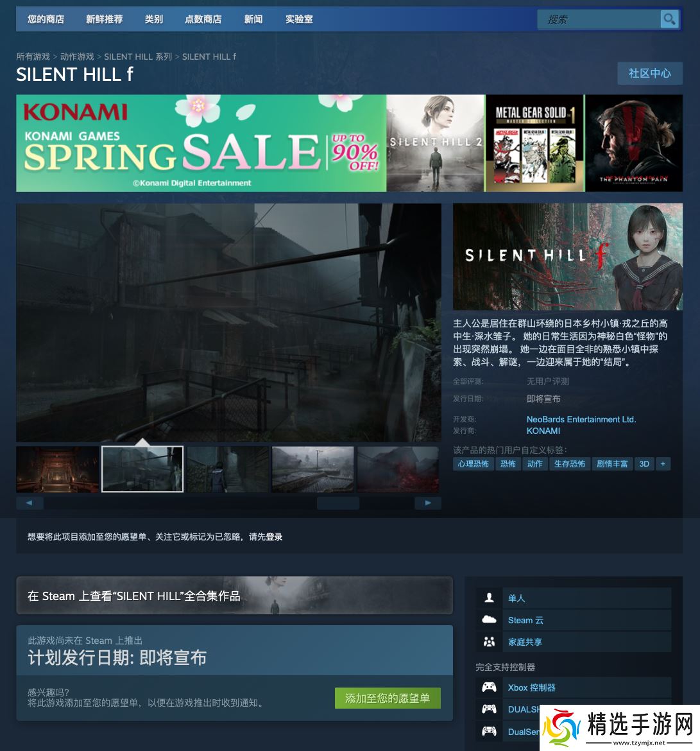Expand more tags with the plus button
Viewport: 700px width, 751px height.
(x=663, y=463)
